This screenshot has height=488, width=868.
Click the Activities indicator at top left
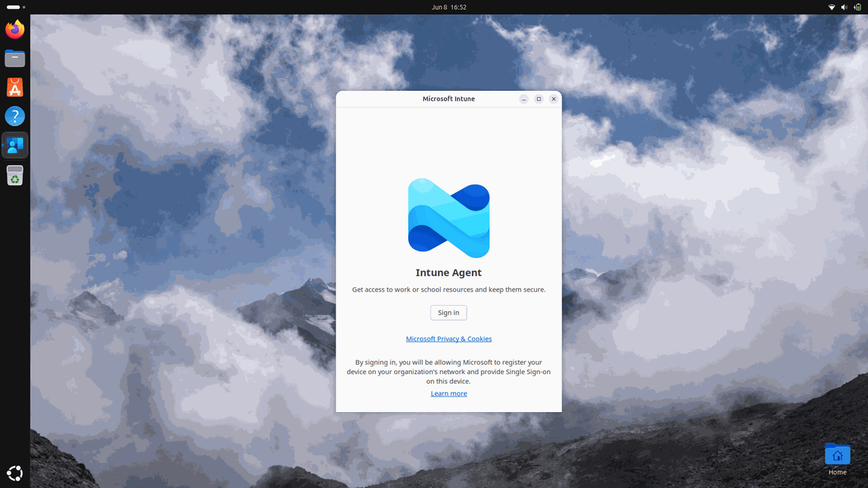pos(15,7)
